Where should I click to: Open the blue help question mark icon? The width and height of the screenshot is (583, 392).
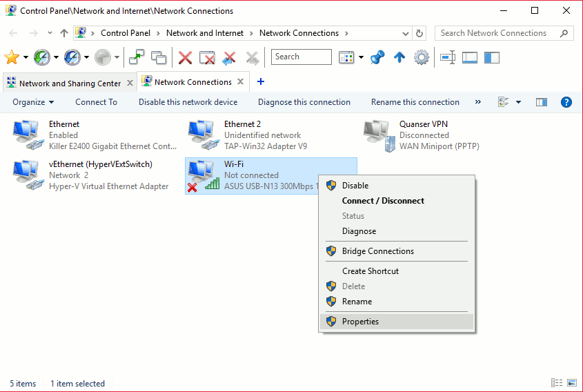(x=566, y=102)
